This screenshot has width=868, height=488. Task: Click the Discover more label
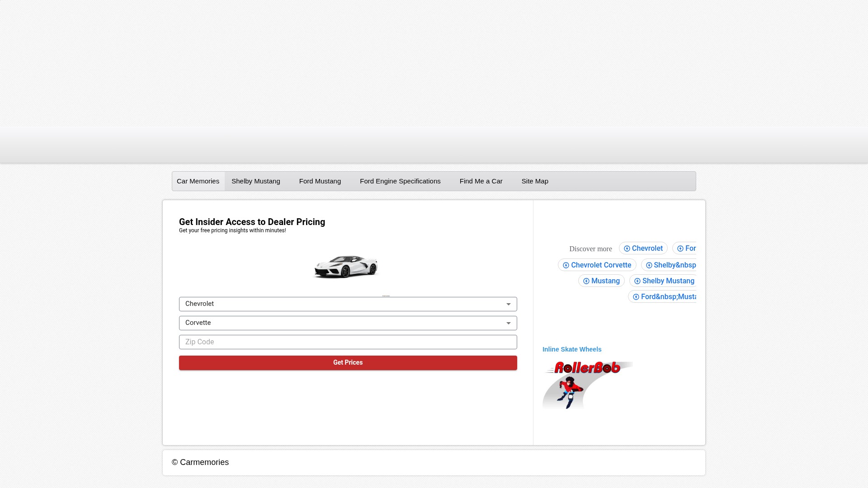[590, 249]
